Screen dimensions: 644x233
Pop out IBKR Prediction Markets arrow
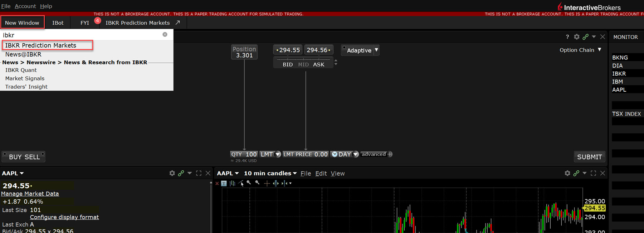tap(178, 23)
